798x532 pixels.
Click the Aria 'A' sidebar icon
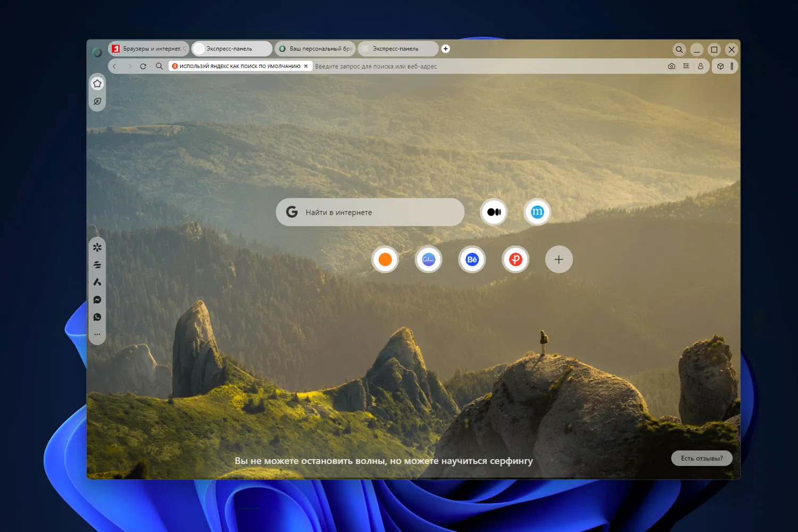[x=97, y=282]
